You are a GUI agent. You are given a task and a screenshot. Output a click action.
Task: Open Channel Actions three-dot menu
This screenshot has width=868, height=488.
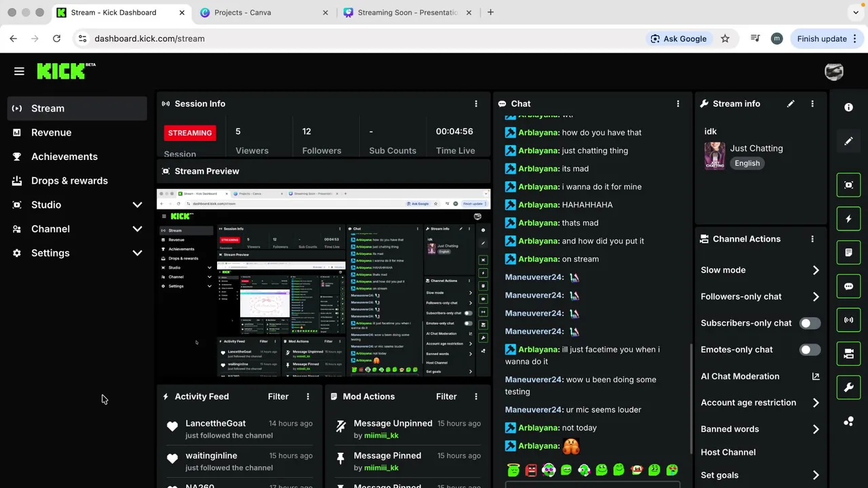tap(812, 239)
